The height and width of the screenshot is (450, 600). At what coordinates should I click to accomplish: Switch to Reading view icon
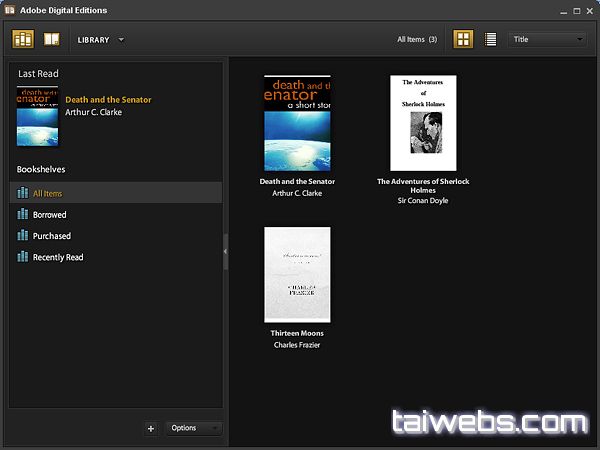51,39
